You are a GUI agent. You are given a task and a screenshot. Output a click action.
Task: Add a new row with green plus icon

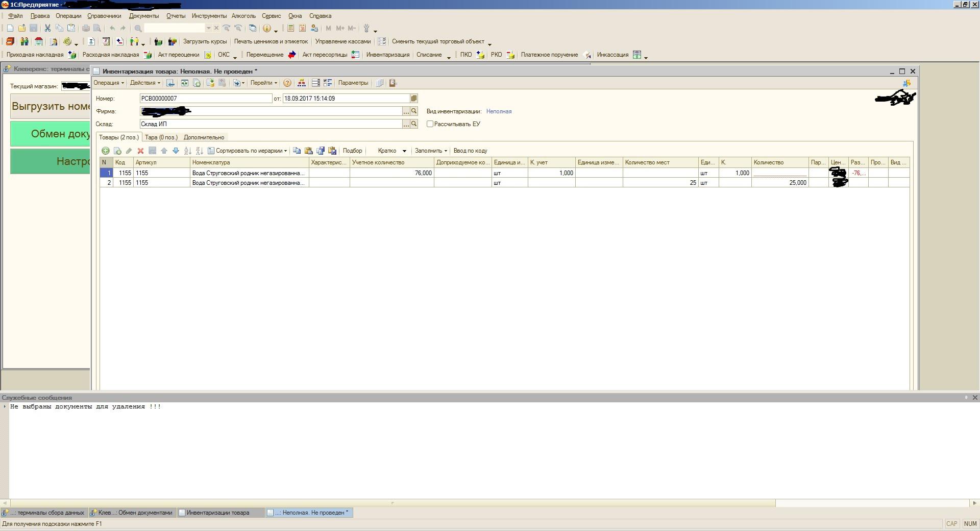click(105, 151)
